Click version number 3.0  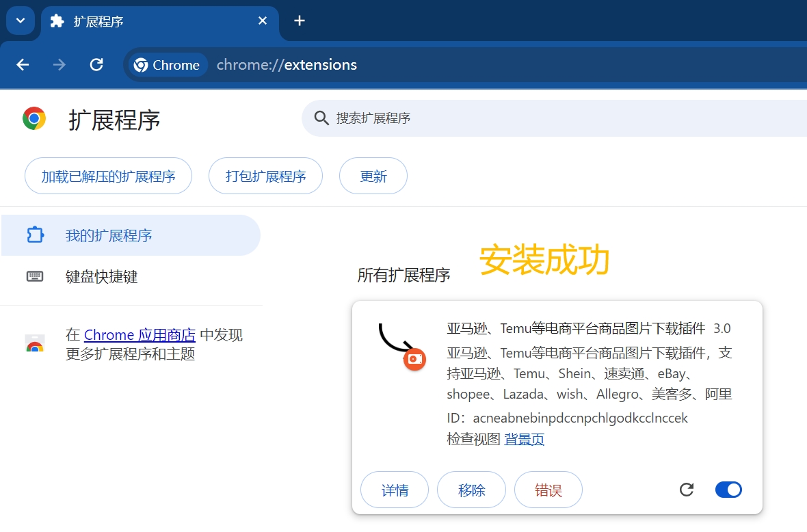722,328
